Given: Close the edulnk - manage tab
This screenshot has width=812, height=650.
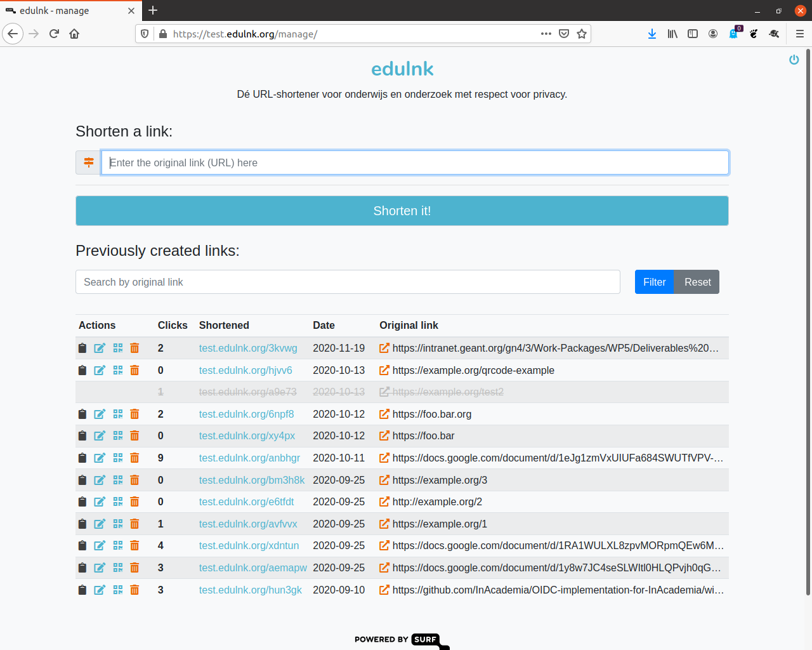Looking at the screenshot, I should click(x=131, y=11).
